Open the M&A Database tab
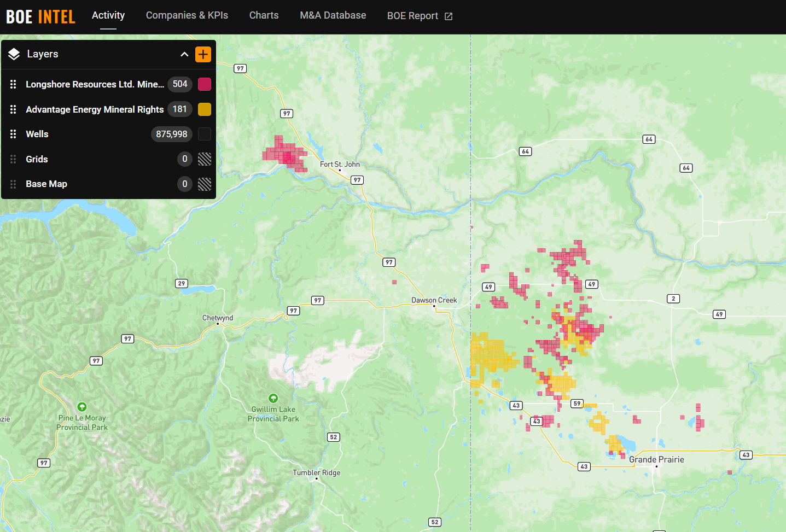 [333, 15]
